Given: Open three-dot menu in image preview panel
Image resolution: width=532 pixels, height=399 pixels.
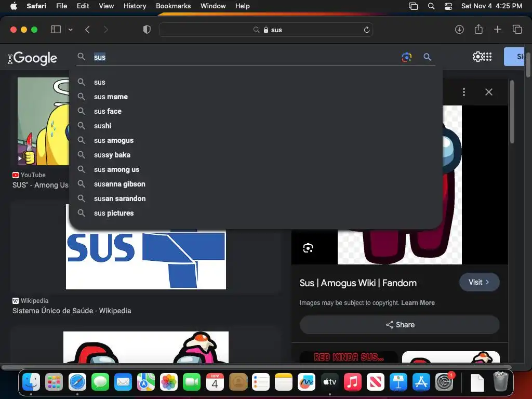Looking at the screenshot, I should [464, 92].
